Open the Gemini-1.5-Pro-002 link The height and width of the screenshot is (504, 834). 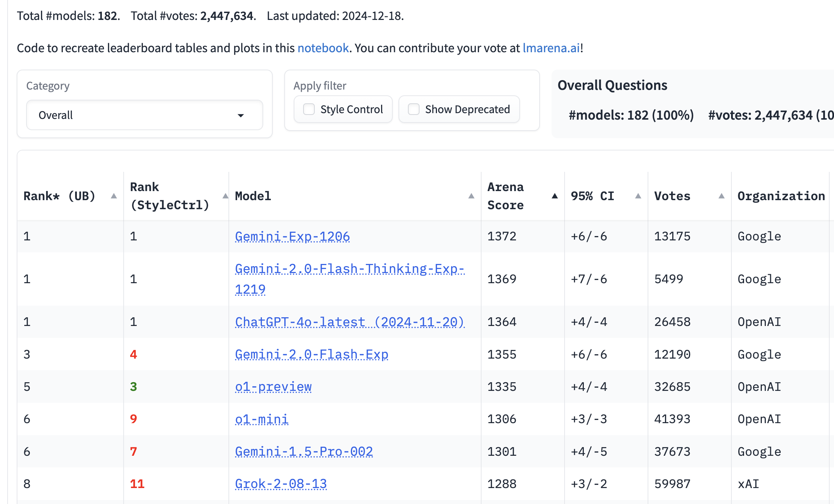point(304,452)
